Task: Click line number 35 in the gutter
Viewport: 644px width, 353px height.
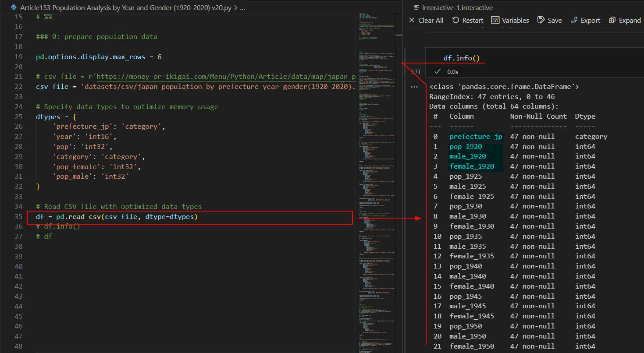Action: coord(18,216)
